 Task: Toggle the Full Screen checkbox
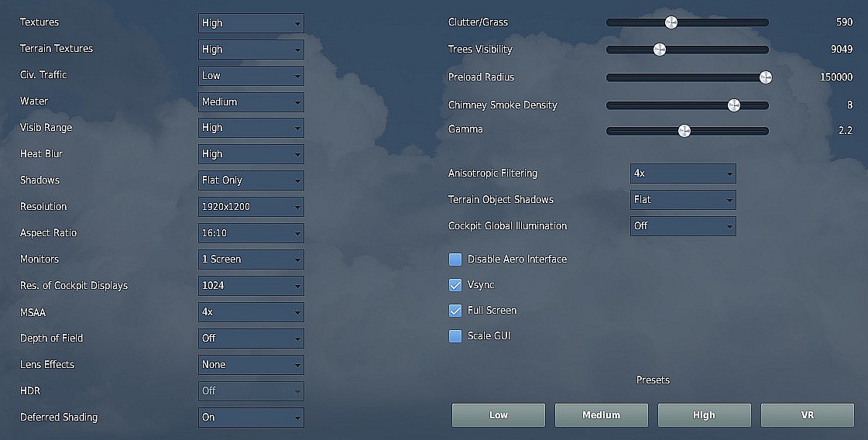click(x=455, y=311)
